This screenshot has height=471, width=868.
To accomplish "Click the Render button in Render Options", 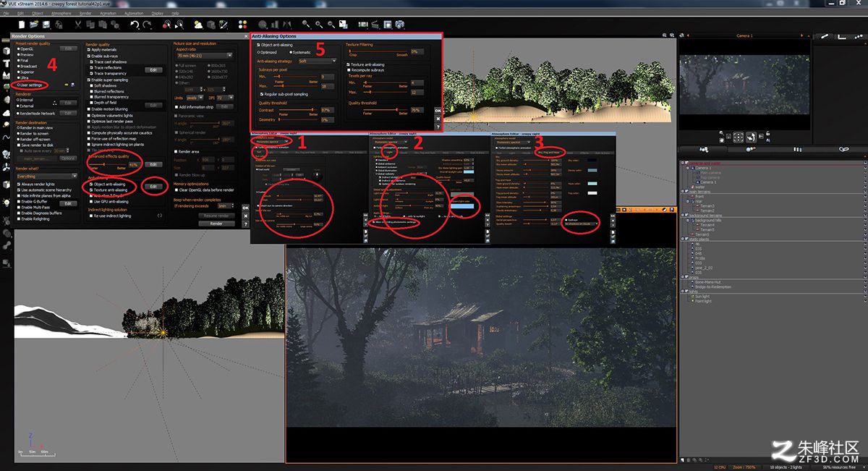I will pos(216,224).
